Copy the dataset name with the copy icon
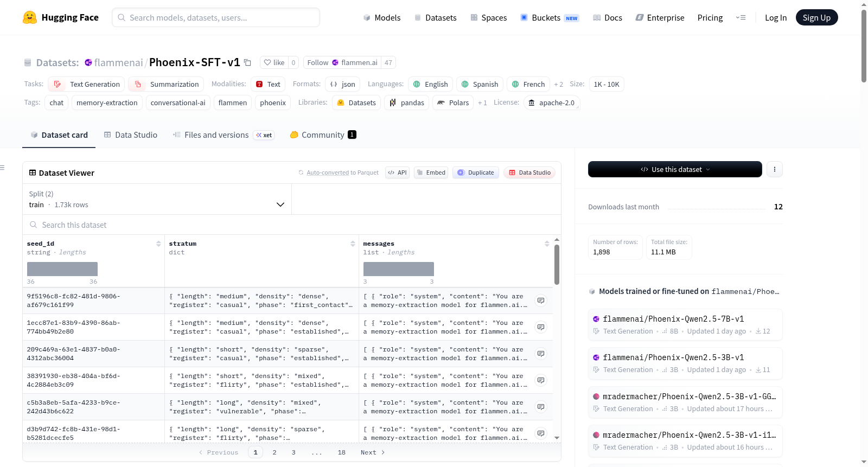 (247, 62)
